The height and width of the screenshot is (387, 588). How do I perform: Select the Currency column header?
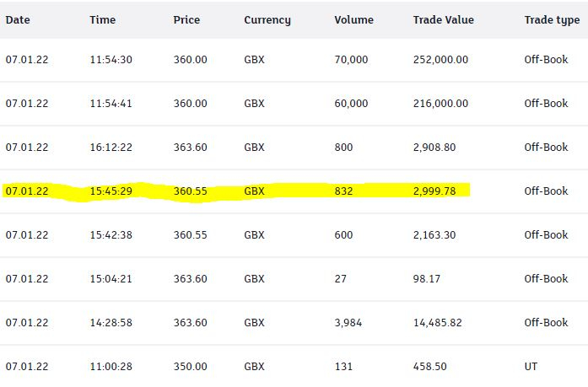(x=267, y=19)
